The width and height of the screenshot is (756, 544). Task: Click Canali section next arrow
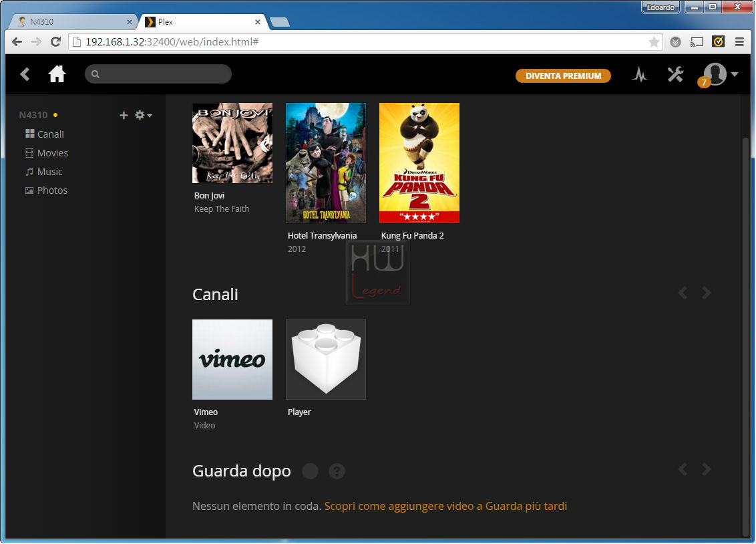(707, 293)
